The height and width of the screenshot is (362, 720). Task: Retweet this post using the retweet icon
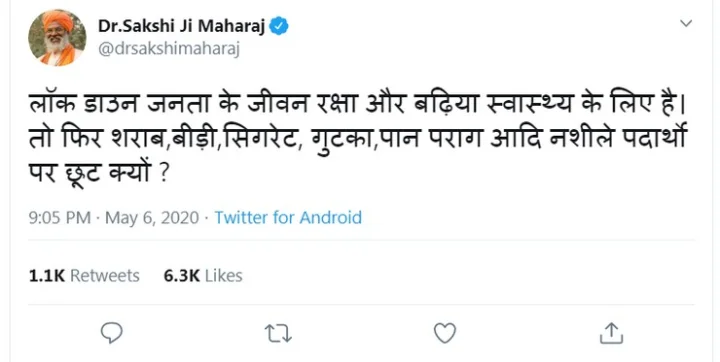pyautogui.click(x=278, y=333)
